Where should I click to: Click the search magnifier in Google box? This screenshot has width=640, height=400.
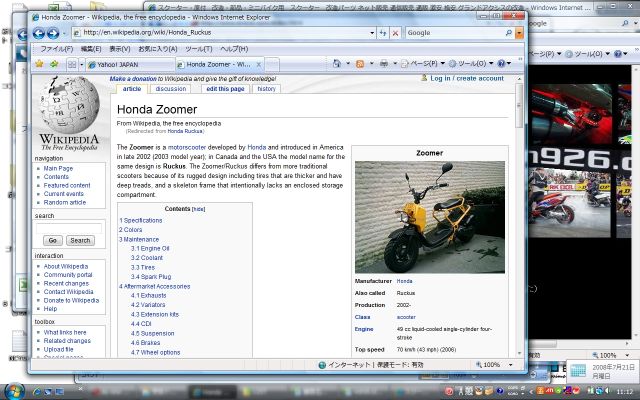(x=509, y=33)
